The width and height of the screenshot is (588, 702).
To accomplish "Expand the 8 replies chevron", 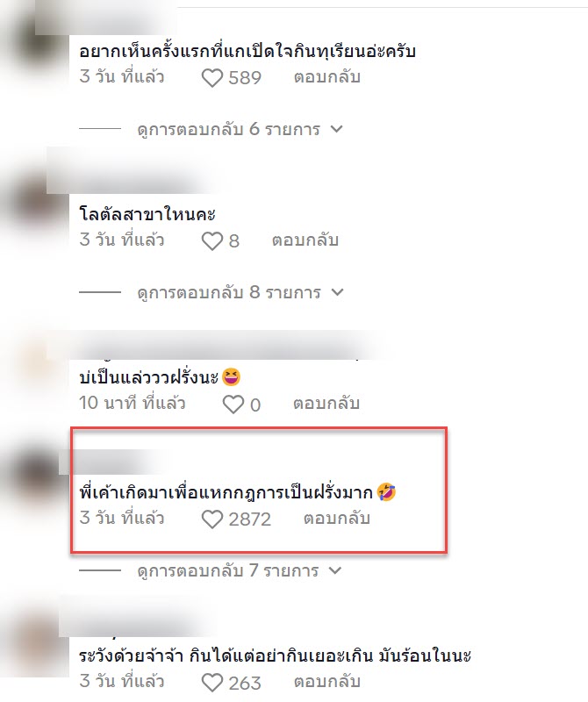I will pyautogui.click(x=337, y=292).
